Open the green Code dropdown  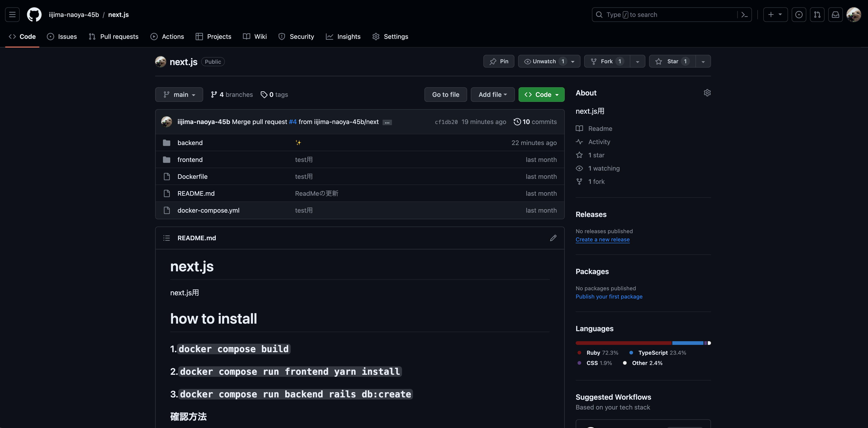click(x=541, y=94)
